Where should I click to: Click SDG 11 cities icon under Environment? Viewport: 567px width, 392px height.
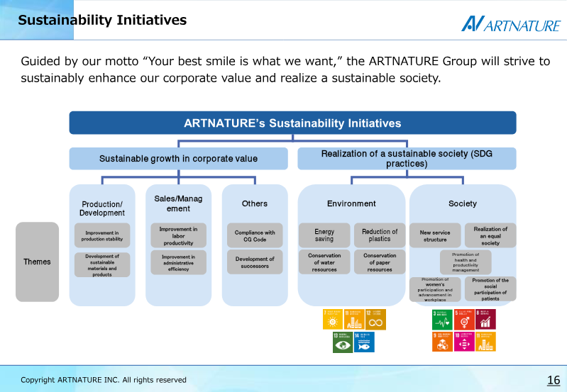[x=354, y=319]
